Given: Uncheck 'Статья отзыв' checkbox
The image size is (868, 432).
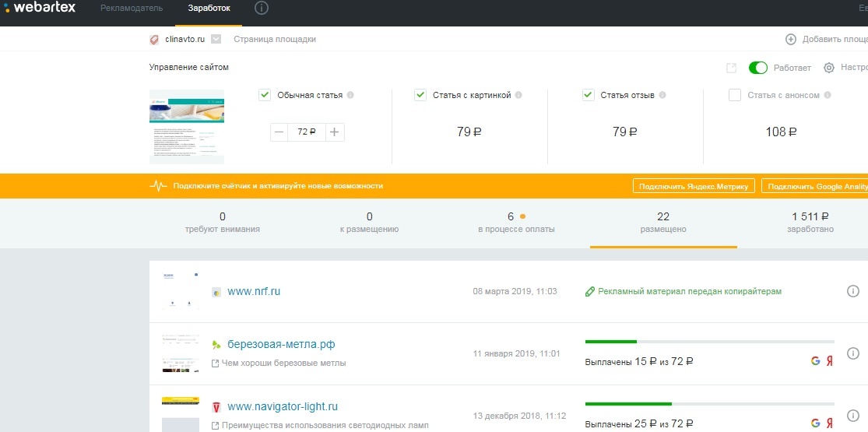Looking at the screenshot, I should tap(589, 95).
